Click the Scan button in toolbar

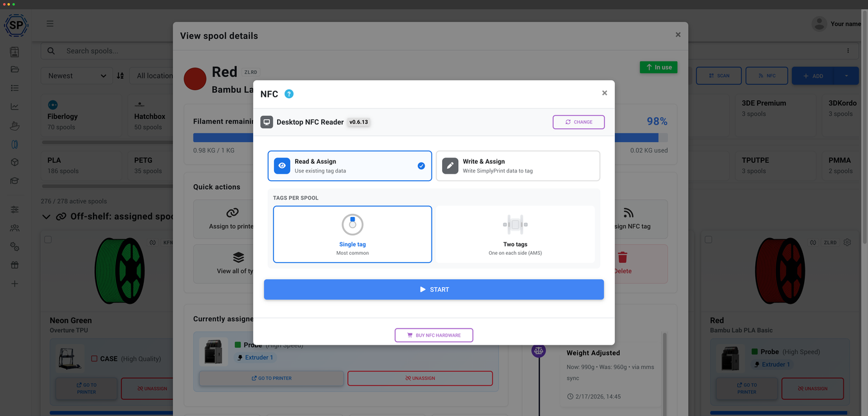(718, 76)
